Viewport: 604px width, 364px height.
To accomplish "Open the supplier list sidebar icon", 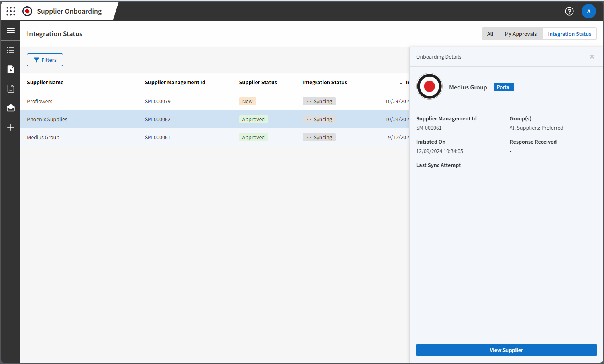I will pyautogui.click(x=10, y=50).
